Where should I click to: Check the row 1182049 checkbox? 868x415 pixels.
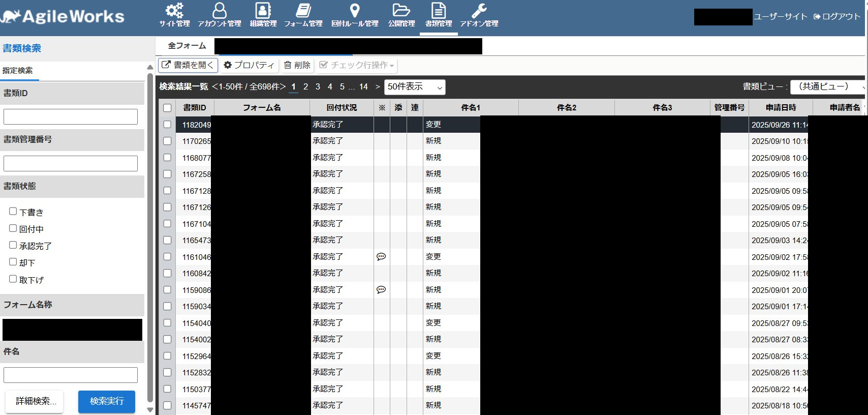coord(167,125)
